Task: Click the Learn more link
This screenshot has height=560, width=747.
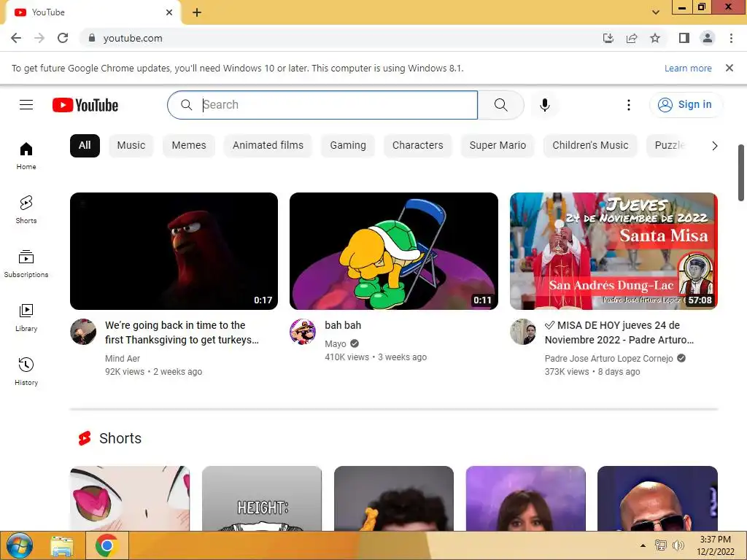Action: coord(687,68)
